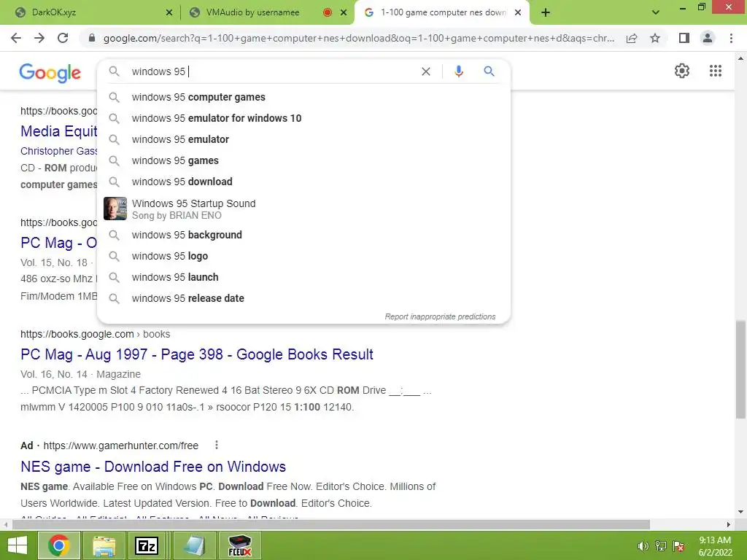
Task: Click the Google logo
Action: [x=50, y=72]
